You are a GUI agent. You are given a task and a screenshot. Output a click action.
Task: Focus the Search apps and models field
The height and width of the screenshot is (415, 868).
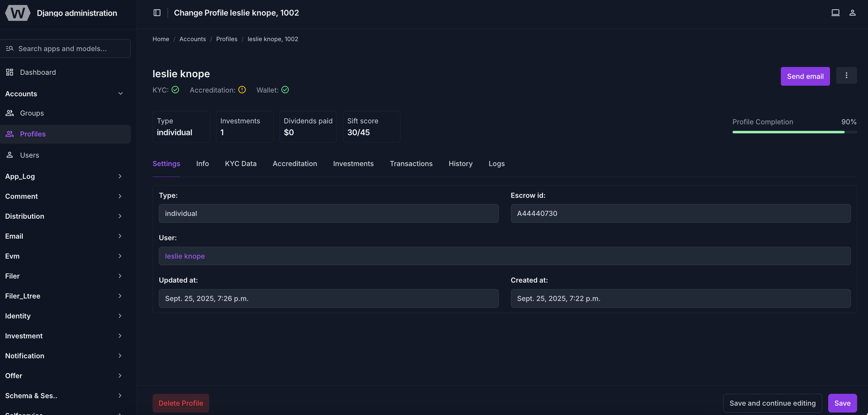66,49
